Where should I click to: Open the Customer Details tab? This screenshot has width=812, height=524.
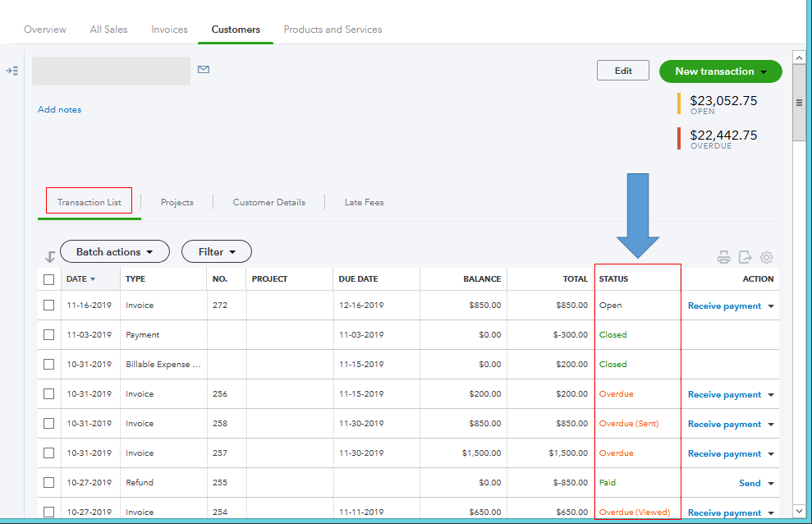click(268, 202)
